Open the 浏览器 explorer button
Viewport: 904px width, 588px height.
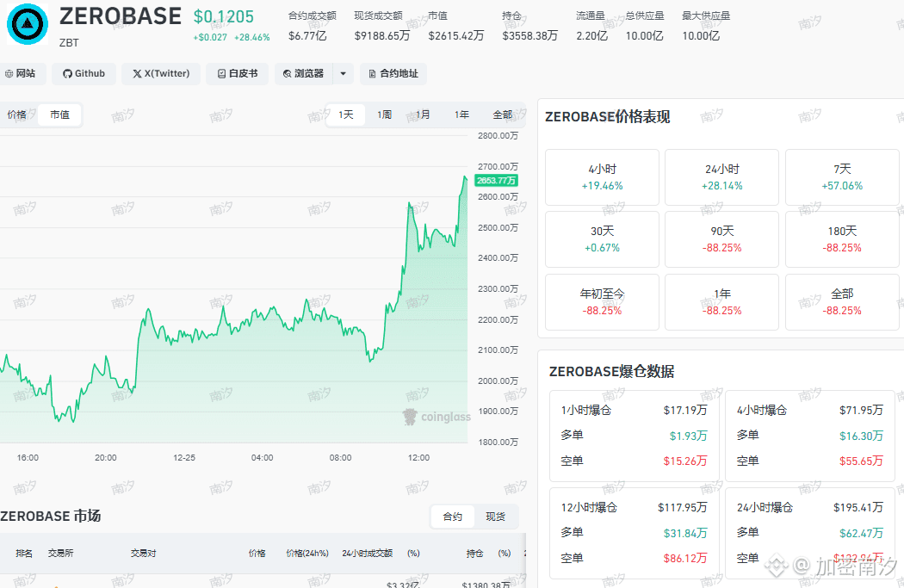click(x=303, y=74)
